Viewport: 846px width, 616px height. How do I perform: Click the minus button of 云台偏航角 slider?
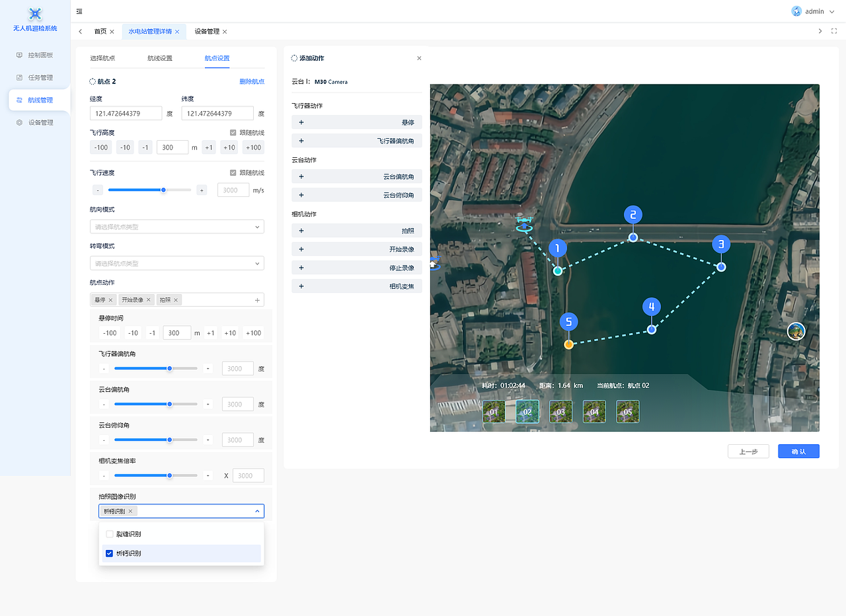coord(104,404)
